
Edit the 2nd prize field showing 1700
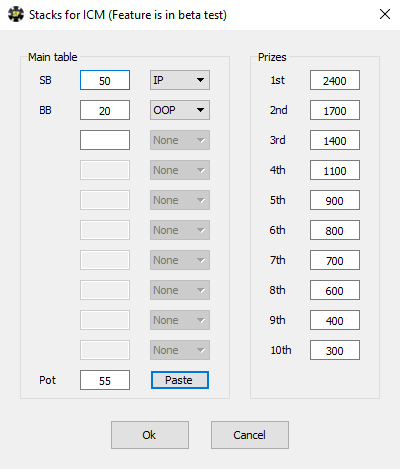(x=335, y=110)
